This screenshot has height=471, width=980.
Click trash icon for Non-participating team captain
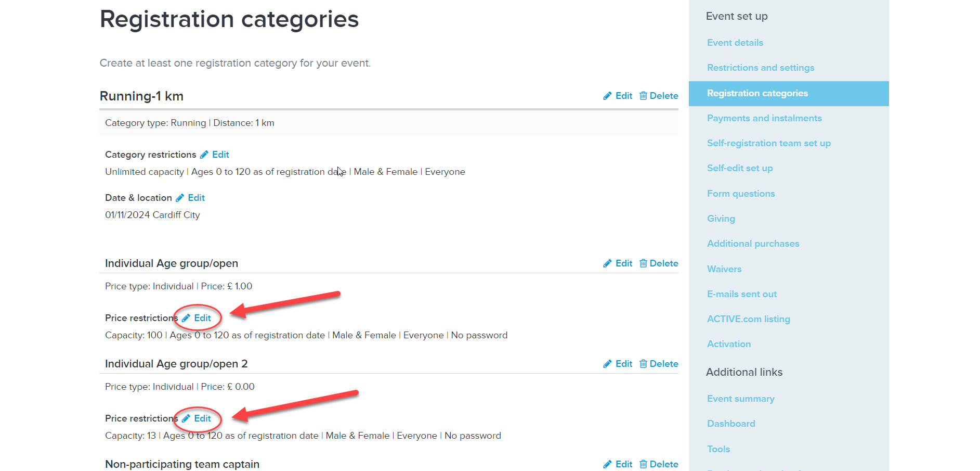click(643, 464)
